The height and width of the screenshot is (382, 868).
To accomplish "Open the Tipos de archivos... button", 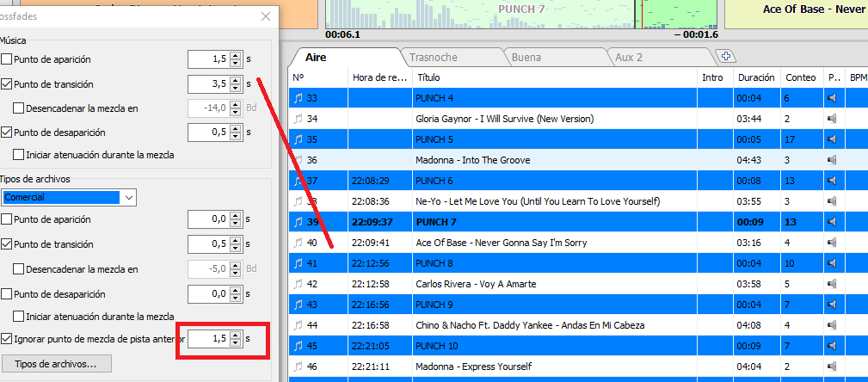I will [57, 364].
